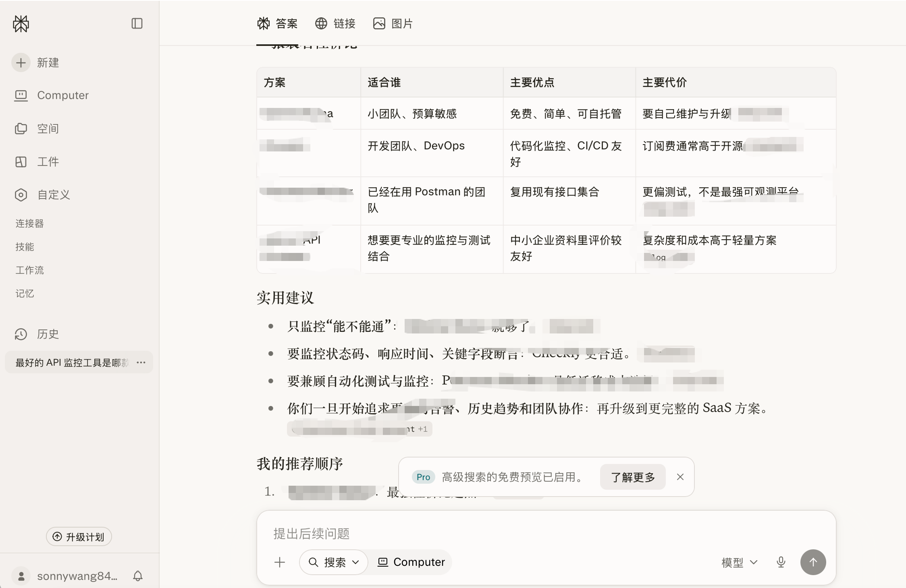Click the 新建 plus icon
The width and height of the screenshot is (906, 588).
(x=21, y=63)
